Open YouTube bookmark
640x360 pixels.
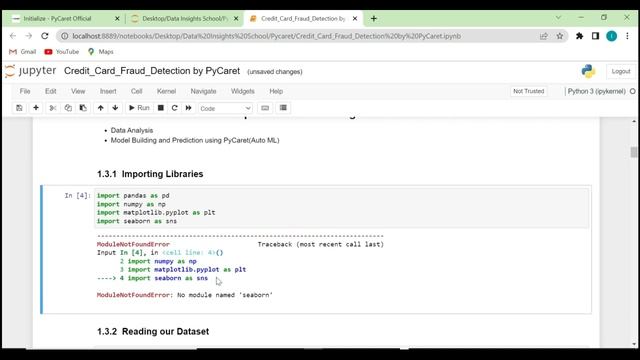62,52
